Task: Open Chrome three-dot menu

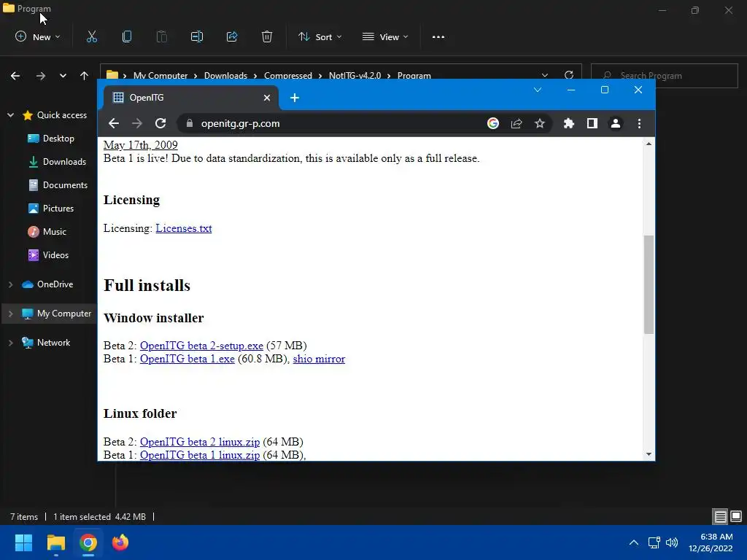Action: coord(639,123)
